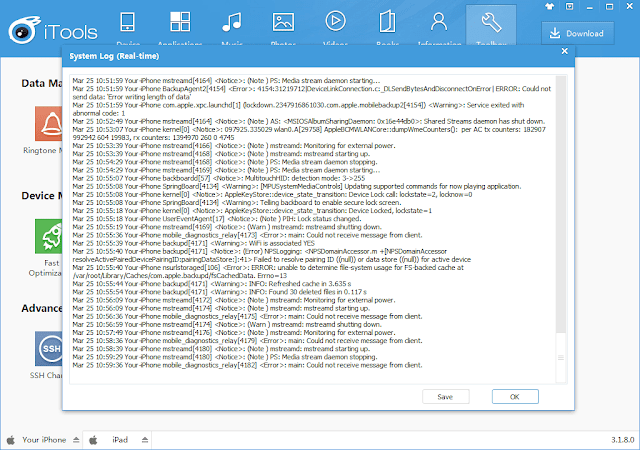This screenshot has width=640, height=450.
Task: Click the Download button
Action: (x=578, y=33)
